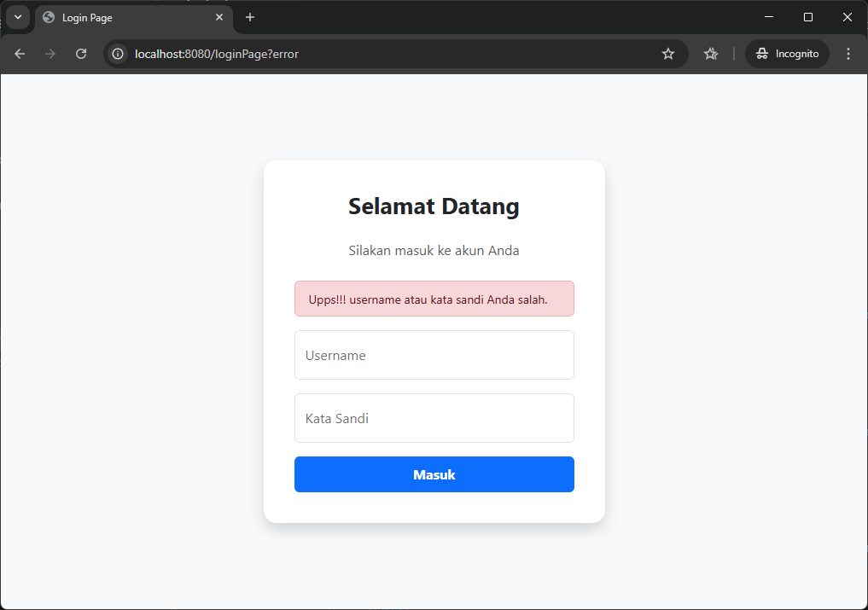868x610 pixels.
Task: Go back using the back arrow
Action: point(20,54)
